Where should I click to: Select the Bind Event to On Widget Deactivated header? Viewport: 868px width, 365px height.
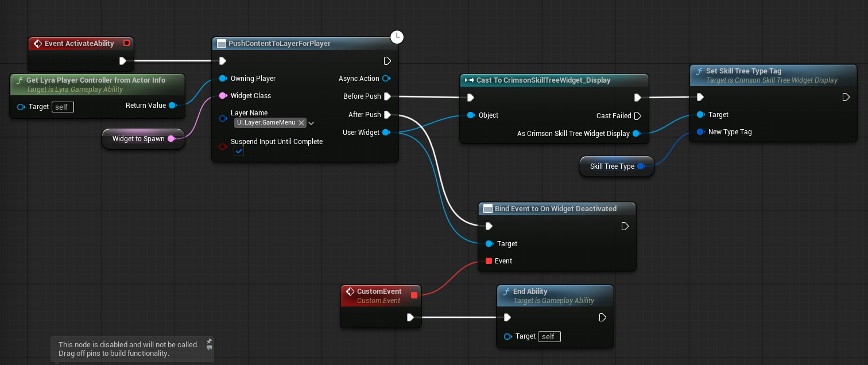557,209
